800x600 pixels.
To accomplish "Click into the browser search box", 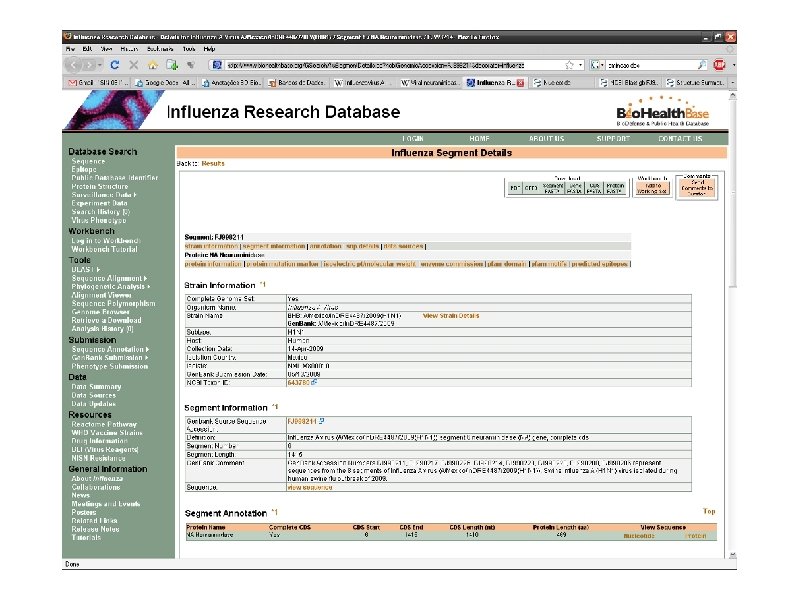I will point(651,65).
